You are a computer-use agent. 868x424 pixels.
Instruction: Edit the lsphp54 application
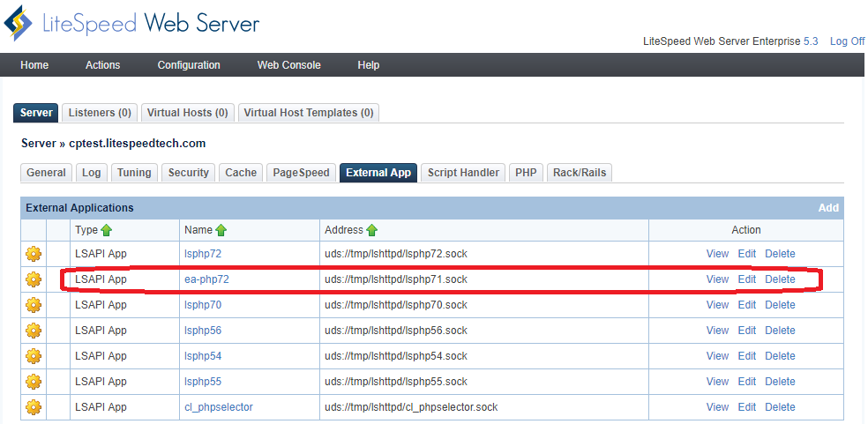(747, 356)
